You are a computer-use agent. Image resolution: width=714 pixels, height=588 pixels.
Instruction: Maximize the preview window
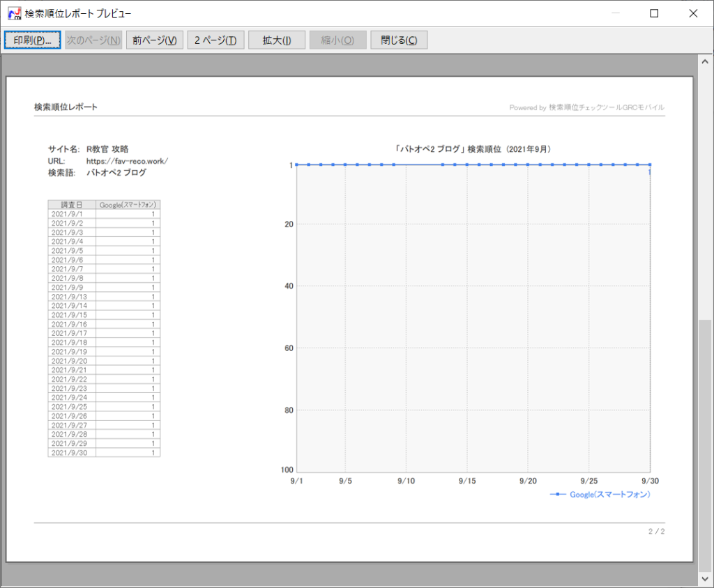point(654,13)
